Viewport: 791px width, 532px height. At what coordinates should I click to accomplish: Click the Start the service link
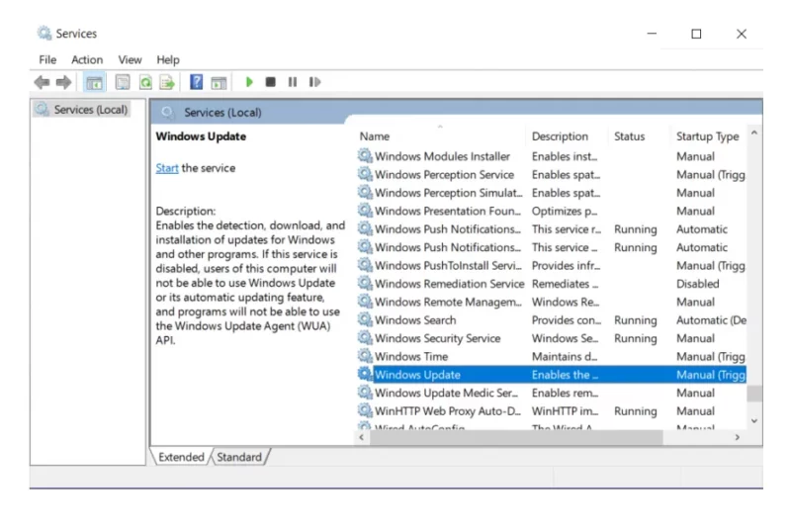166,168
